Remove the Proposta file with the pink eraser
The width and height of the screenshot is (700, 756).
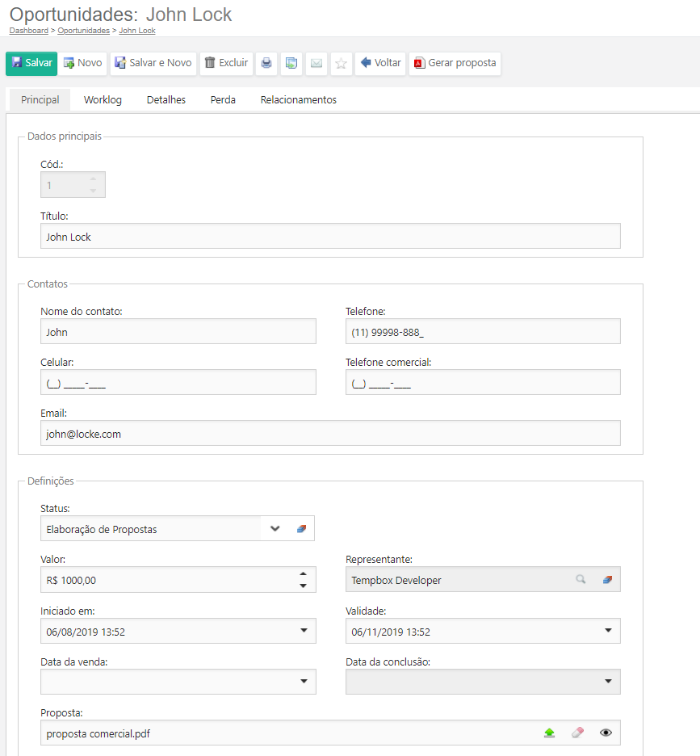[x=576, y=733]
